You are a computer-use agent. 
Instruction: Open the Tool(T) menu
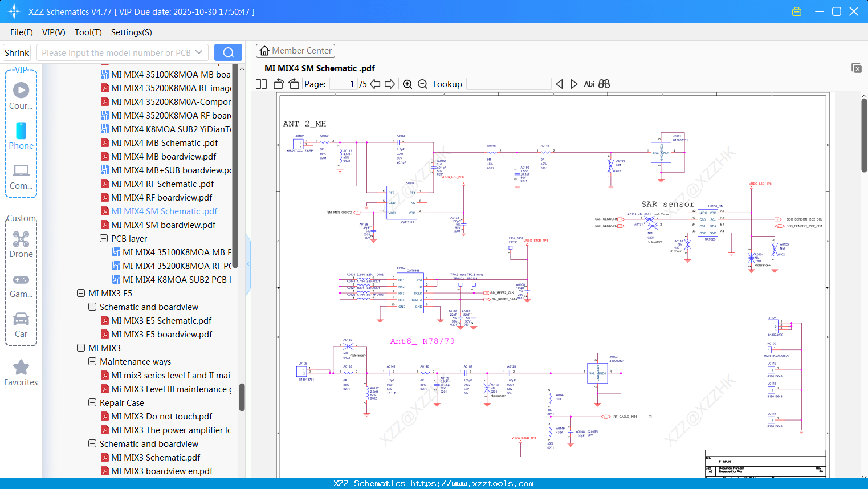point(88,32)
